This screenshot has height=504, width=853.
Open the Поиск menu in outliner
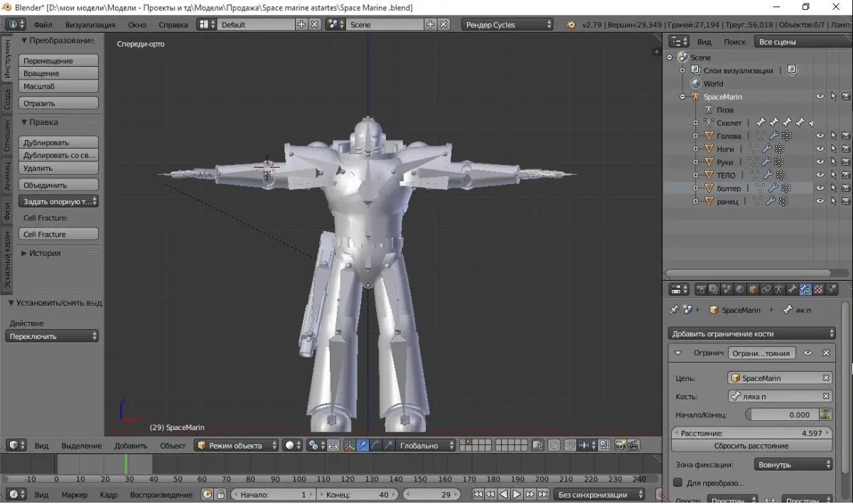[x=734, y=42]
